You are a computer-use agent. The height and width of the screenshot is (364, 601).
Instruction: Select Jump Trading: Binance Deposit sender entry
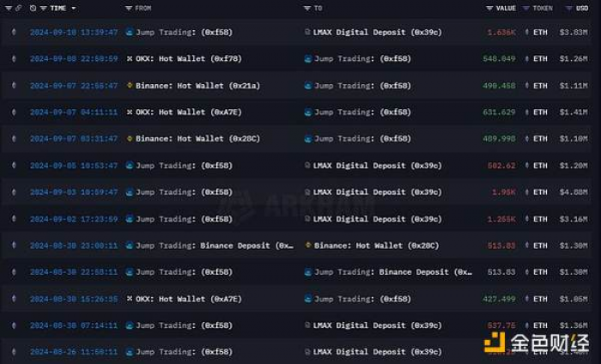point(215,246)
